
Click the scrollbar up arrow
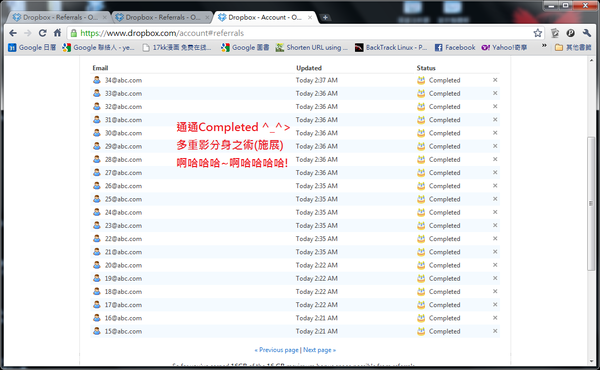point(591,60)
